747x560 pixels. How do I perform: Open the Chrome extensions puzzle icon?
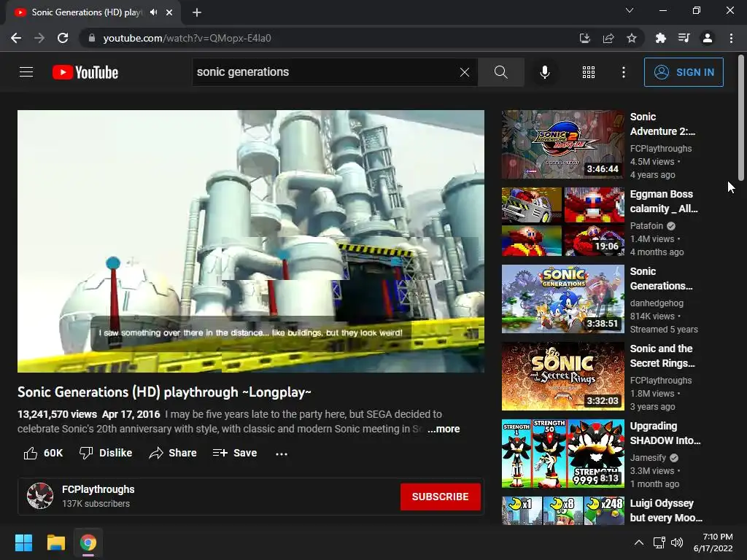tap(661, 38)
